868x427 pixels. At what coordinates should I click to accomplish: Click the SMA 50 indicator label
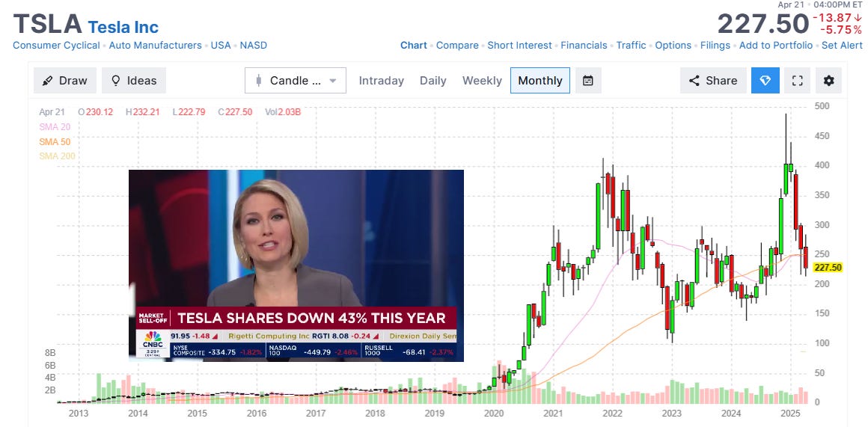[55, 141]
